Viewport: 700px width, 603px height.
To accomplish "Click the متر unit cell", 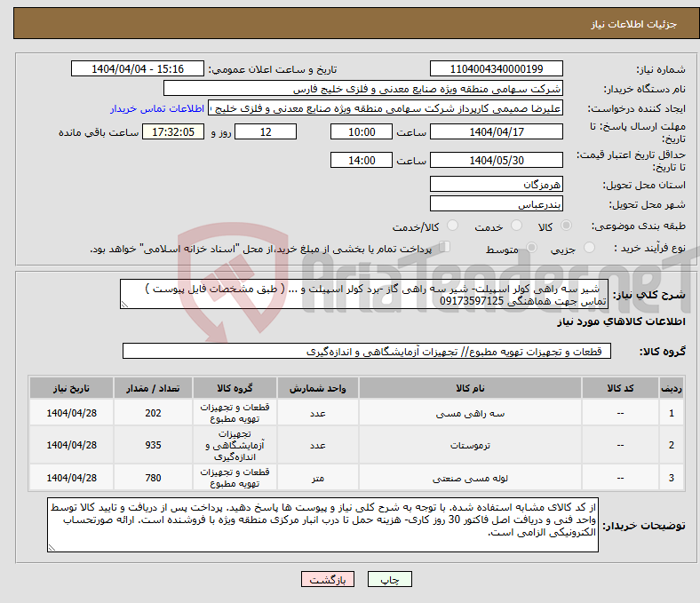I will pyautogui.click(x=317, y=478).
